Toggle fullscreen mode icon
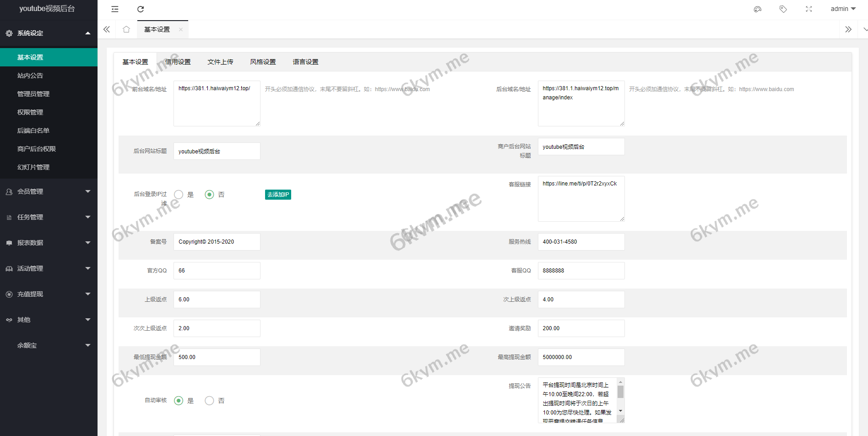Image resolution: width=868 pixels, height=436 pixels. click(x=809, y=9)
